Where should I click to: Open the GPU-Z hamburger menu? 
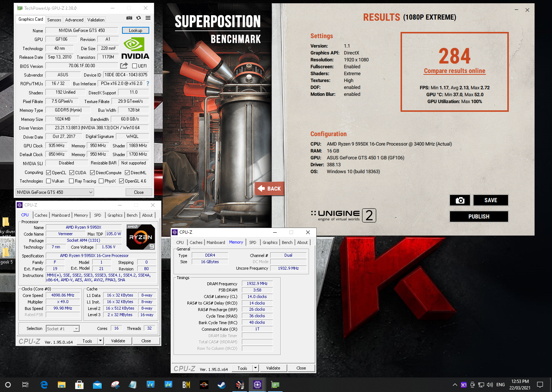148,18
